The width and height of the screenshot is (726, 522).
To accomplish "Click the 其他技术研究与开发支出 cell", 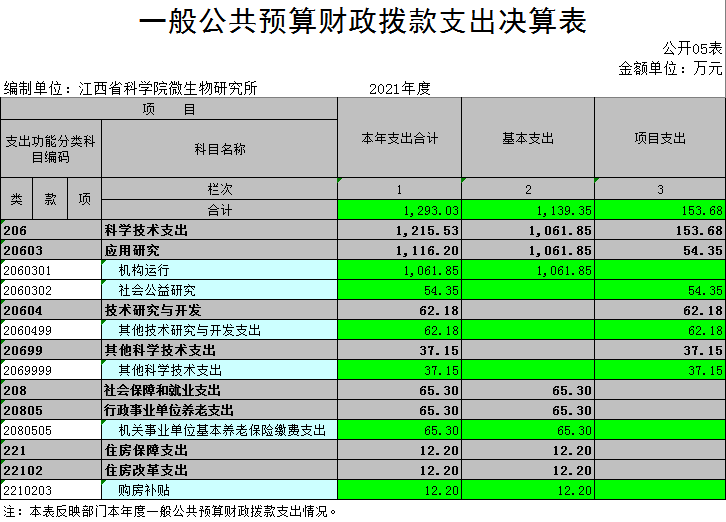I will point(219,330).
